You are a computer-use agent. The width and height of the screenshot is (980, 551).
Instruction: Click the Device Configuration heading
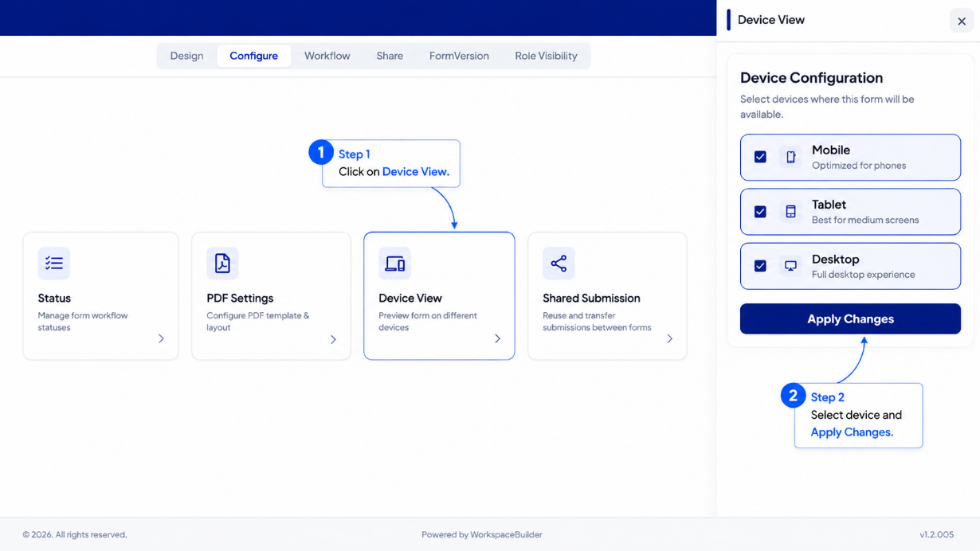[x=811, y=78]
